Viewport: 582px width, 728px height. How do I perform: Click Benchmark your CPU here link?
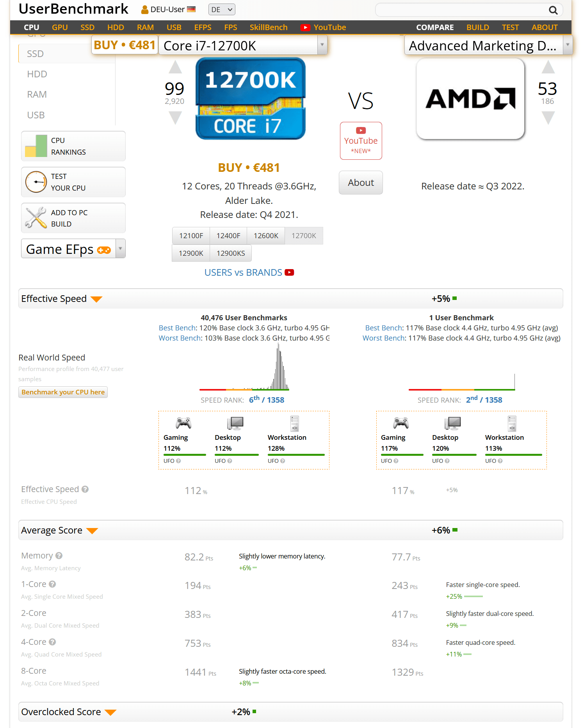coord(63,392)
